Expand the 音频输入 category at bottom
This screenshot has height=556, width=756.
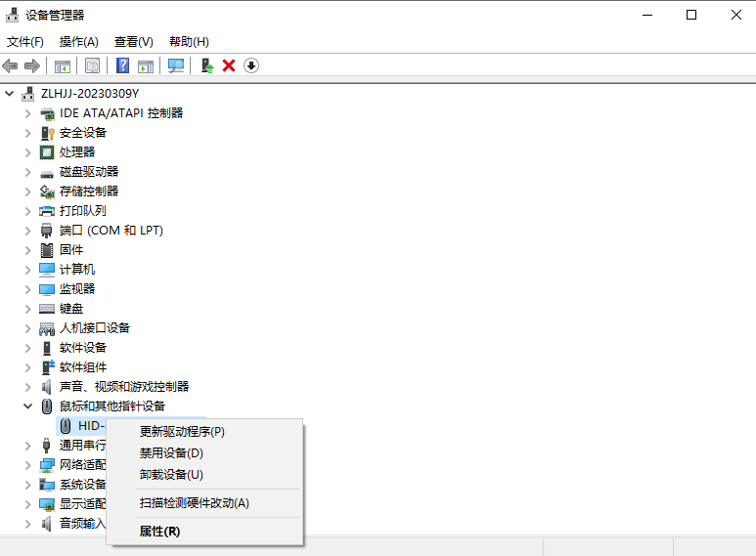28,524
